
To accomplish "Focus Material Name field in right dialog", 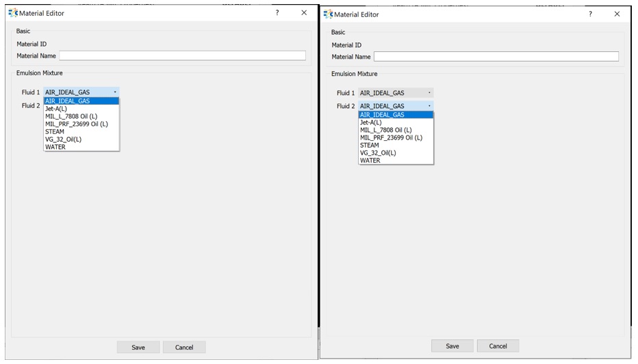I will (496, 57).
